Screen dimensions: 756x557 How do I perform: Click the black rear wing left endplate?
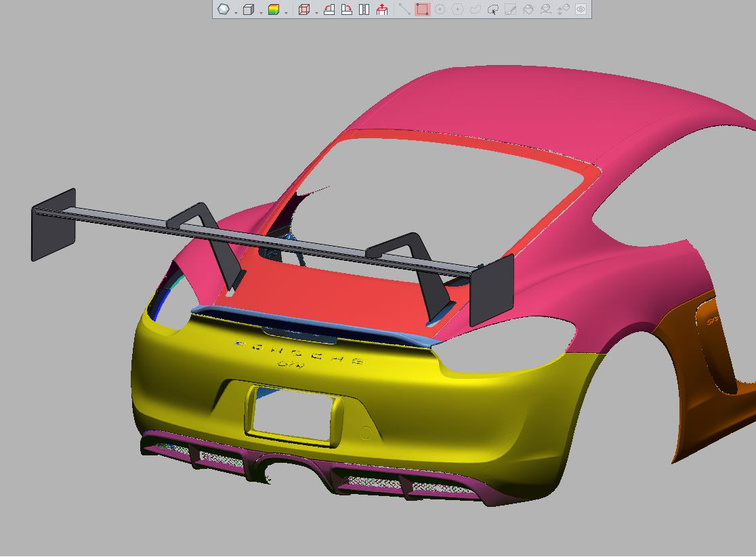click(x=54, y=225)
